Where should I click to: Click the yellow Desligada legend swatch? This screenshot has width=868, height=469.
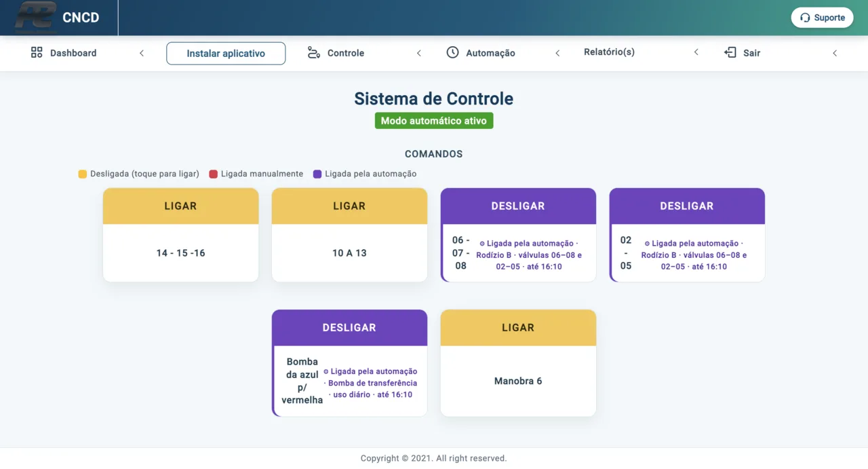[x=83, y=174]
